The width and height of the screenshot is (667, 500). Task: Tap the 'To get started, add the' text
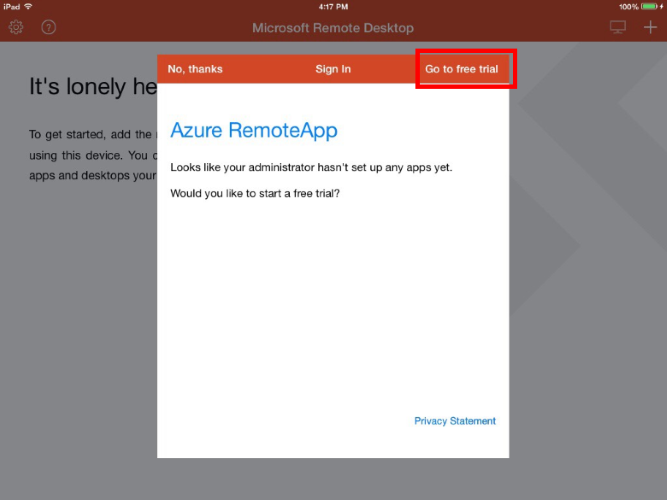click(90, 134)
